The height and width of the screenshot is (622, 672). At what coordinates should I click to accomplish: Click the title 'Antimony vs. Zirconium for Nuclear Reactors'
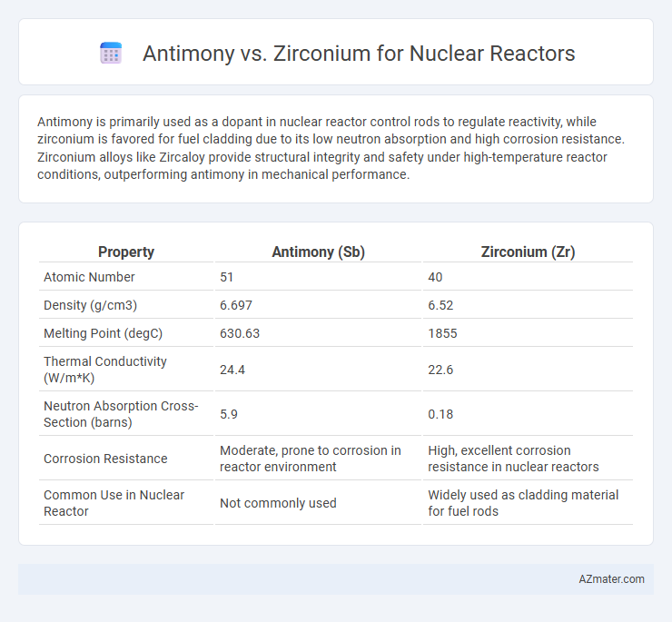(x=359, y=54)
